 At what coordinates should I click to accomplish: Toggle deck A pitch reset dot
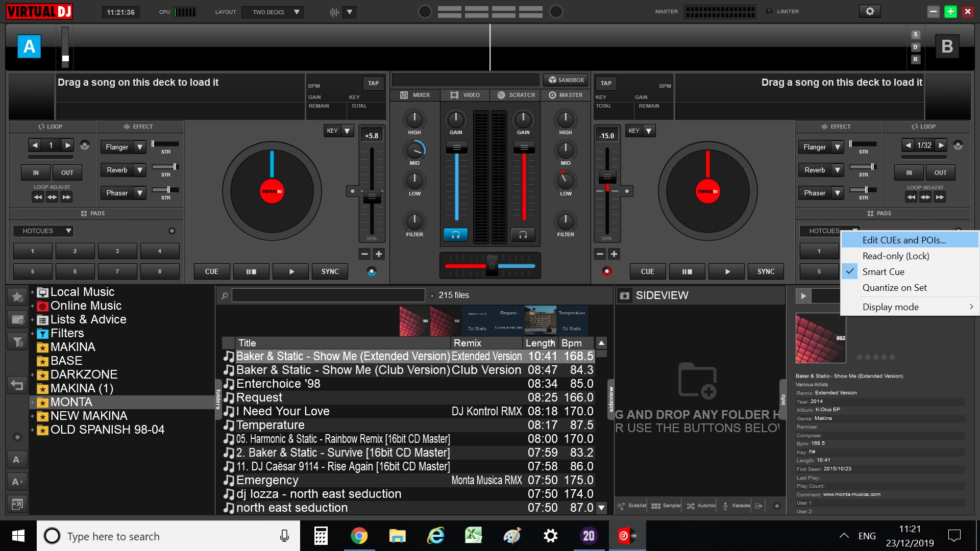(x=352, y=191)
